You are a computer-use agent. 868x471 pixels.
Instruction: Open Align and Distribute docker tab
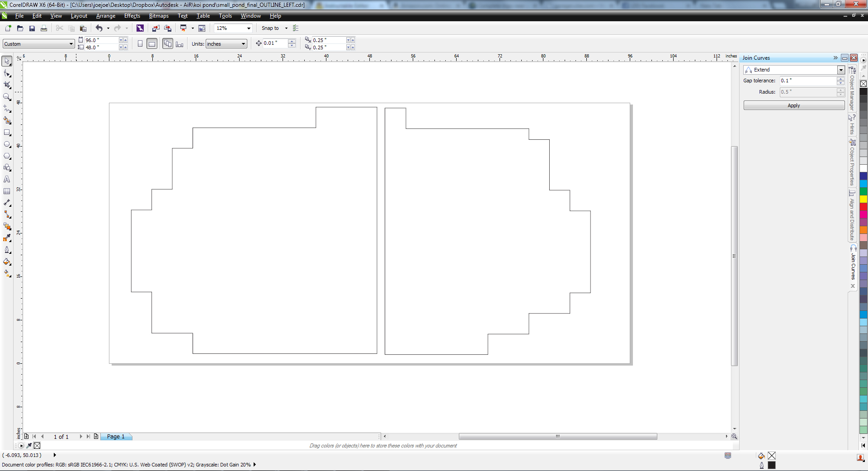[x=852, y=215]
